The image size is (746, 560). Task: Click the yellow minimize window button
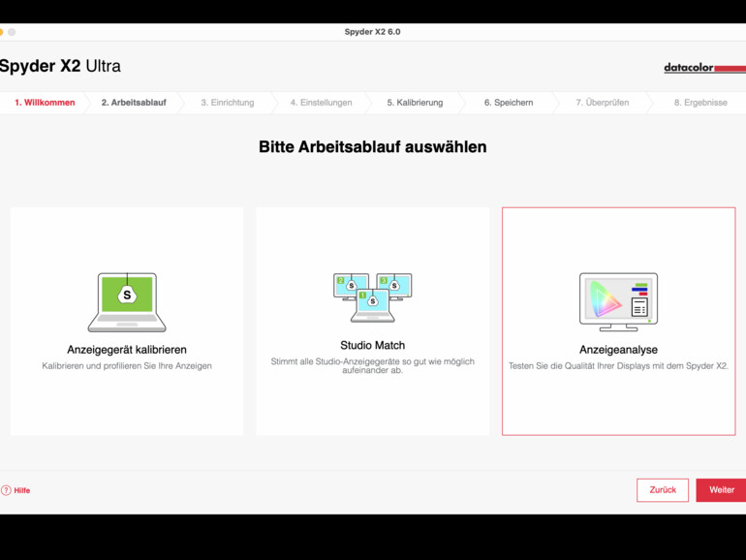(1, 32)
